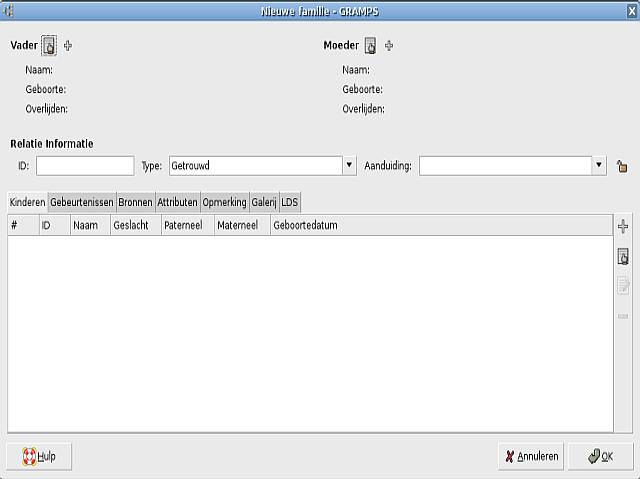The image size is (640, 479).
Task: Open the Bronnen tab
Action: pyautogui.click(x=135, y=202)
